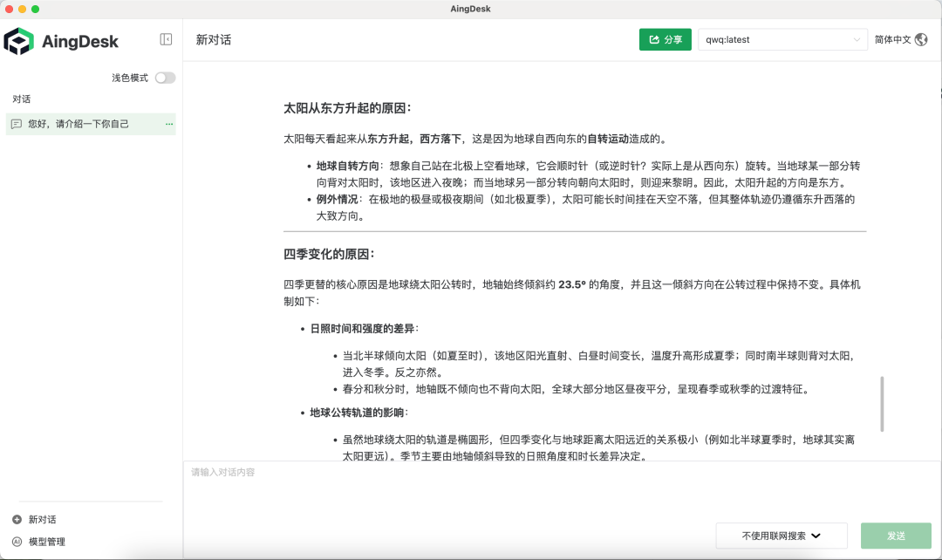Open the qwq:latest model dropdown

[x=782, y=39]
